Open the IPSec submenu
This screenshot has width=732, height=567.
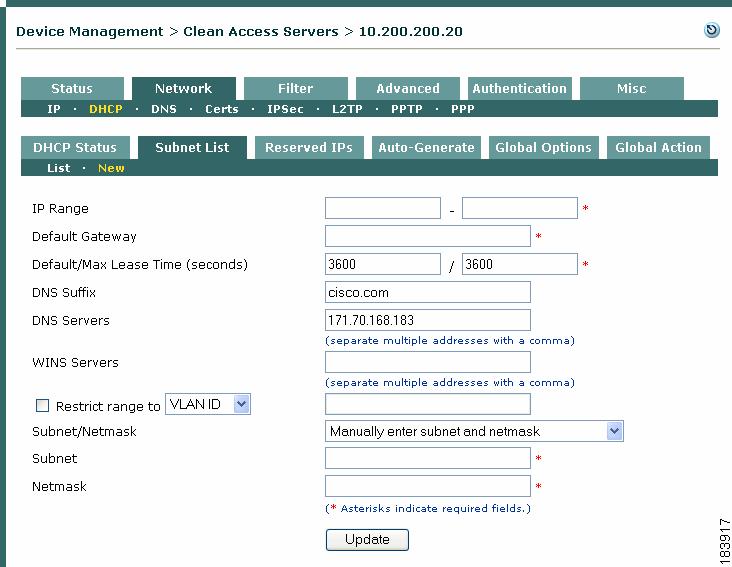(x=285, y=109)
